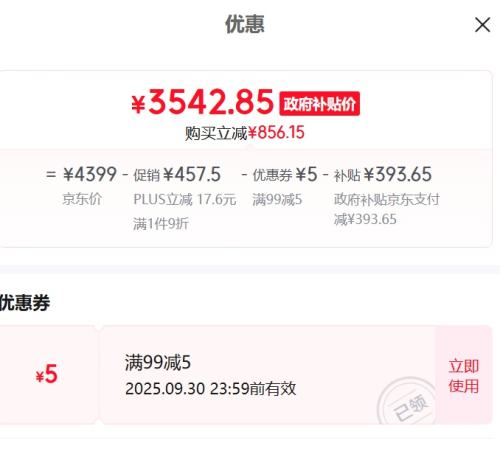This screenshot has height=457, width=500.
Task: Click 满99减5 under the coupon deduction
Action: coord(277,200)
